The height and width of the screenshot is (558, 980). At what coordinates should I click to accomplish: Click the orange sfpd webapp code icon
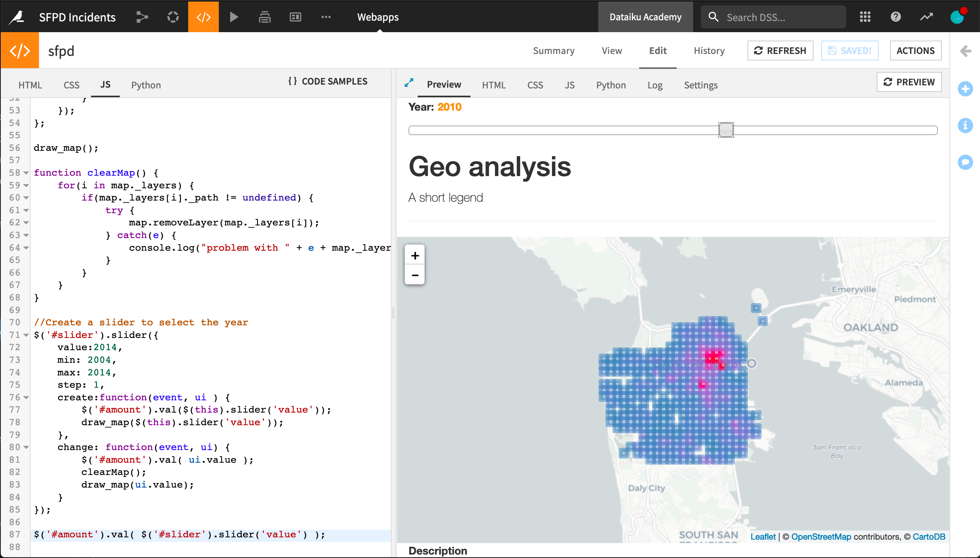click(20, 51)
